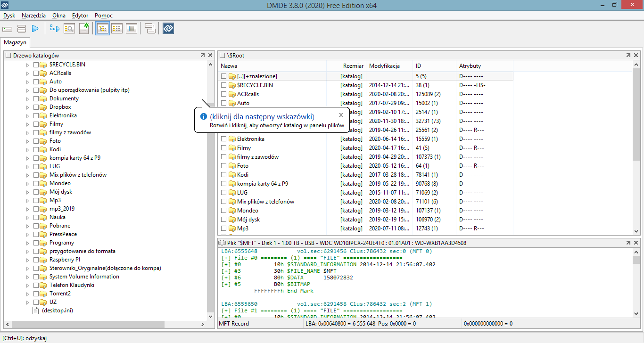Select the "System Volume Information" tree folder
Viewport: 644px width, 343px height.
point(84,277)
